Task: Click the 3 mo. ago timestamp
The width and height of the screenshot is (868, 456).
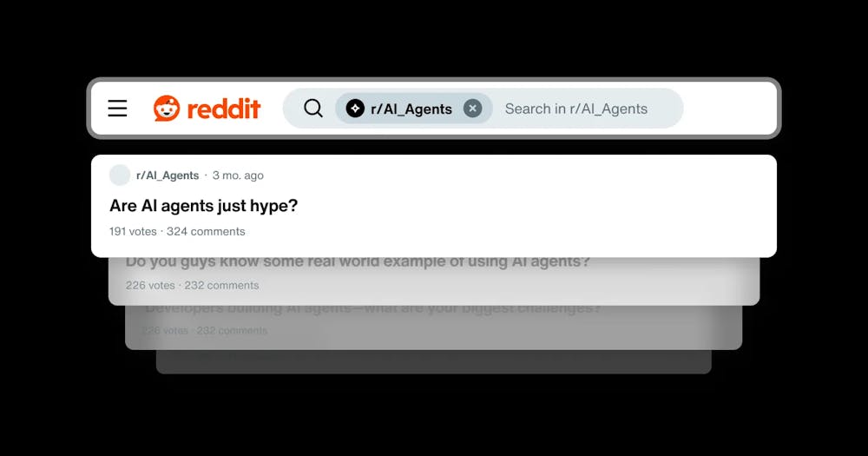Action: pyautogui.click(x=238, y=175)
